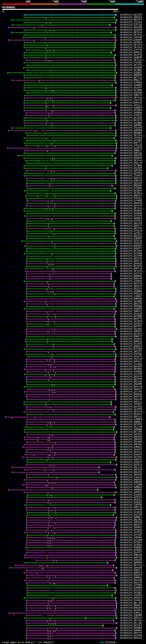Open hit UniRef100_B9MIH3

click(x=131, y=53)
